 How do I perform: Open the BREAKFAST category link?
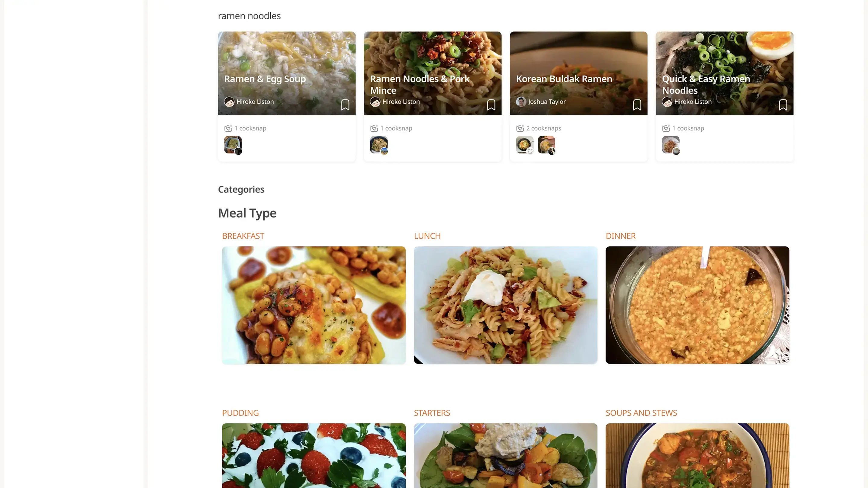243,236
